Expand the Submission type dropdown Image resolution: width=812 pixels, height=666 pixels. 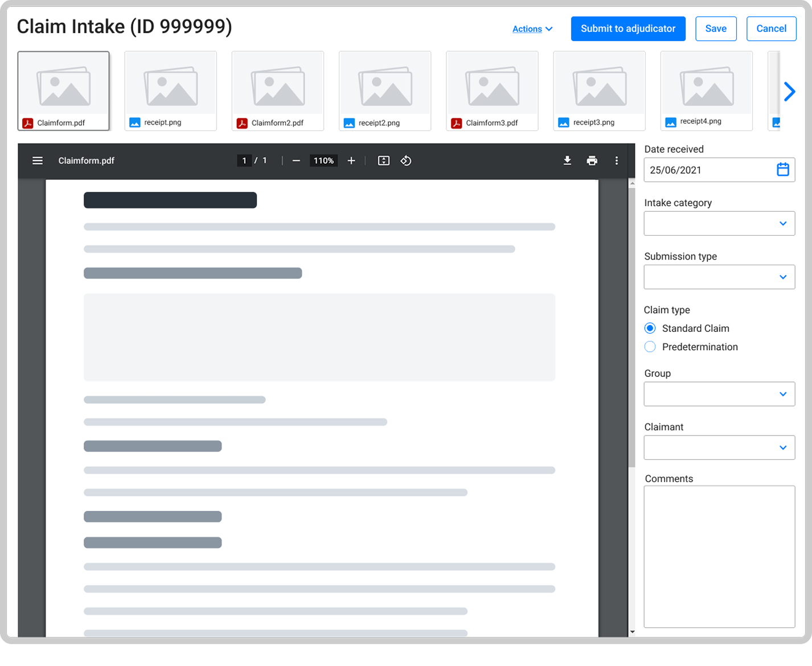[x=719, y=277]
